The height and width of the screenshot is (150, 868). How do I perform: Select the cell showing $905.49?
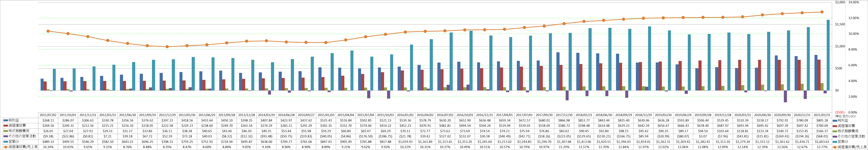(346, 142)
